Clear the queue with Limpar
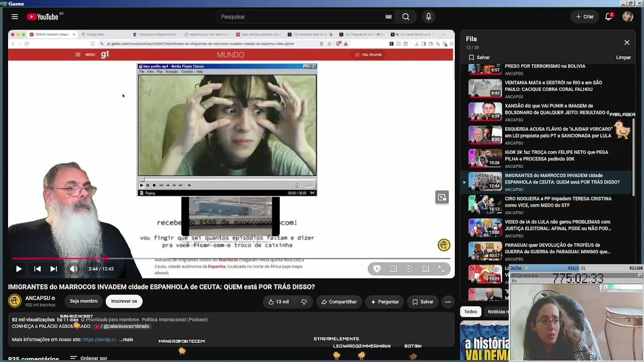The width and height of the screenshot is (644, 362). (623, 57)
